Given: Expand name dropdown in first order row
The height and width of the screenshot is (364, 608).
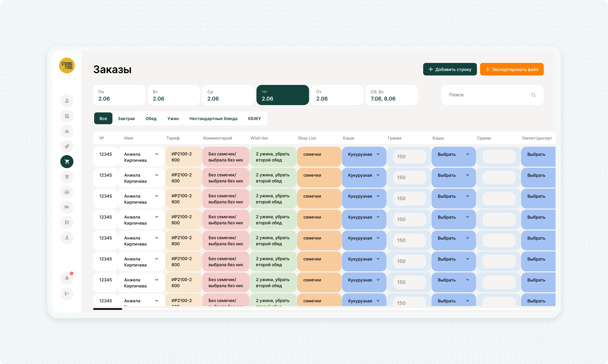Looking at the screenshot, I should click(x=157, y=154).
